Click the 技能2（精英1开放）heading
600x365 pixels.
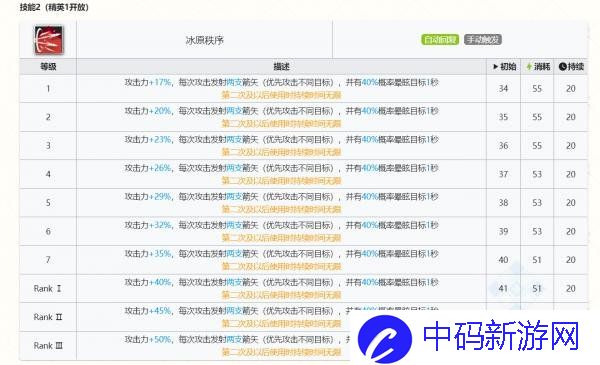click(54, 7)
